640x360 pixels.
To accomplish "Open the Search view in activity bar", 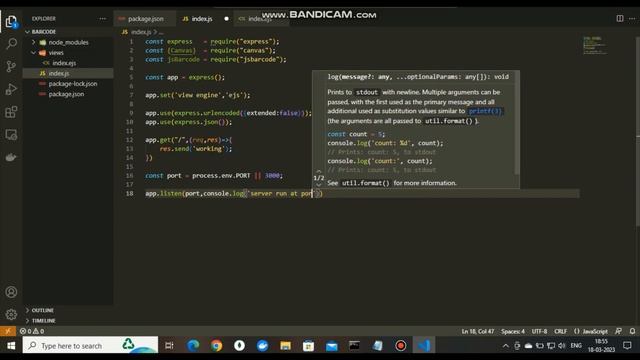I will click(x=11, y=43).
